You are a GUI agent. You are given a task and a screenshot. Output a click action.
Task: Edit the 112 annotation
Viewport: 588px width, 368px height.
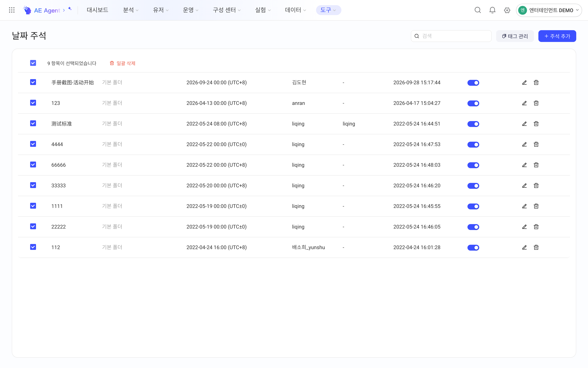pos(524,247)
